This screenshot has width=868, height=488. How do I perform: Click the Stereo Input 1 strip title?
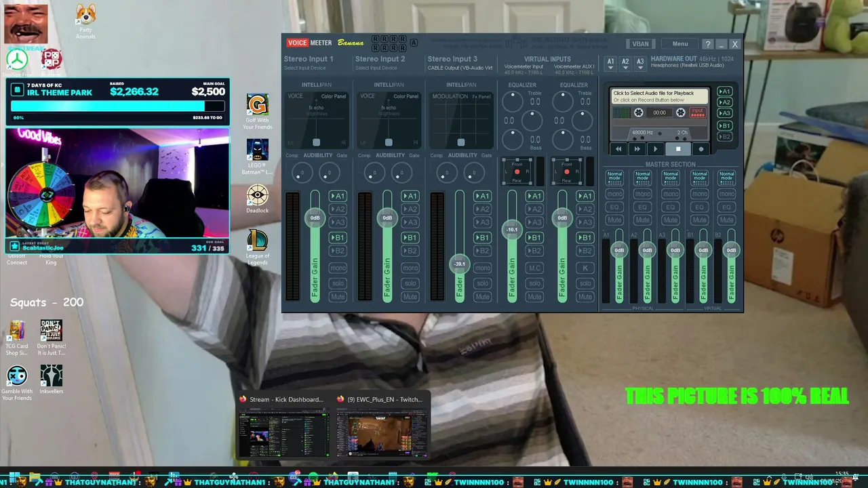pyautogui.click(x=309, y=59)
